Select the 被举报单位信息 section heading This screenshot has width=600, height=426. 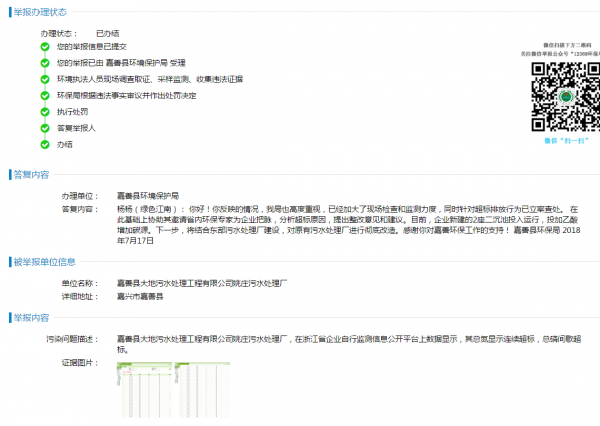coord(44,262)
